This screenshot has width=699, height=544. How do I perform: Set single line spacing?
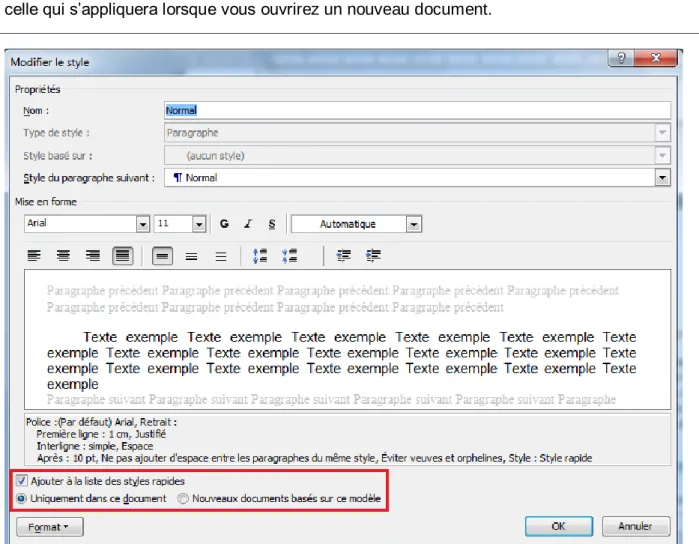tap(162, 256)
